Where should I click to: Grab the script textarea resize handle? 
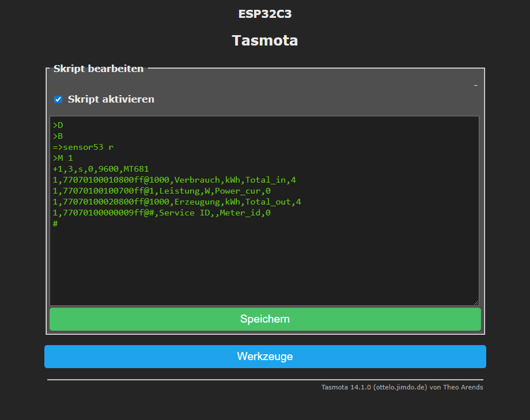(x=475, y=302)
